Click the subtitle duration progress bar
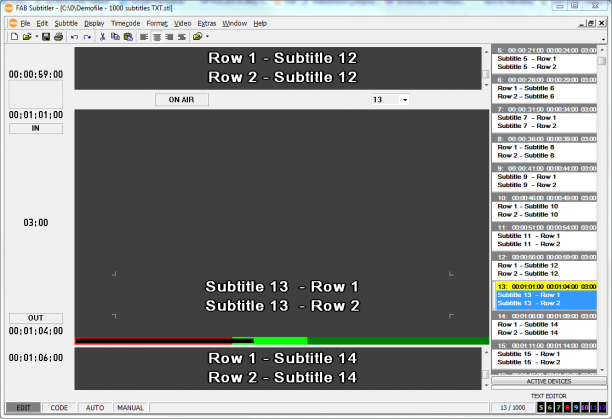The image size is (612, 419). (282, 341)
